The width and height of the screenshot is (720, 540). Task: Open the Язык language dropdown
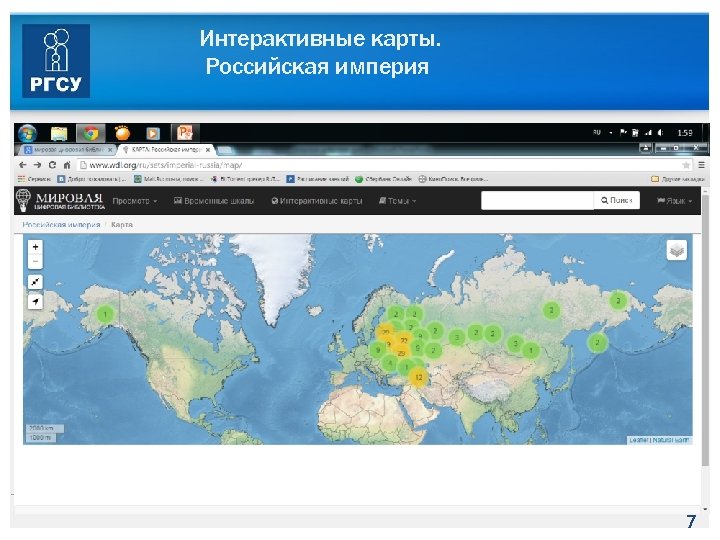click(674, 201)
